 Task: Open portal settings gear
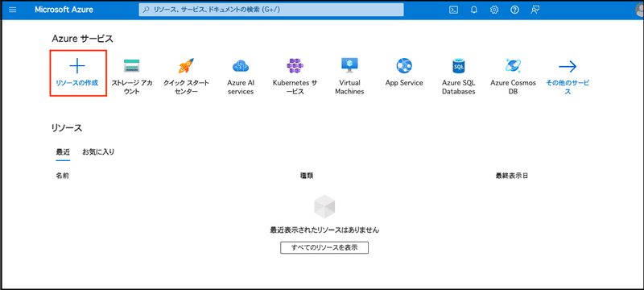[494, 10]
